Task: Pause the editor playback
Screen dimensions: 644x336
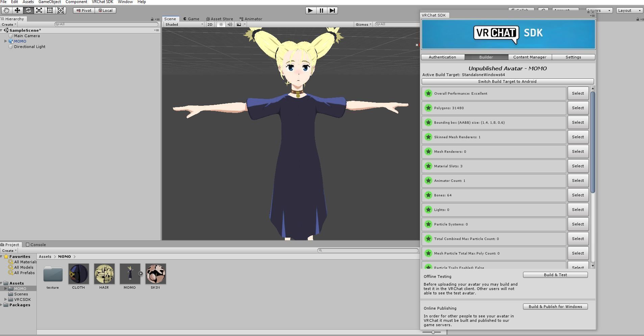Action: pos(321,10)
